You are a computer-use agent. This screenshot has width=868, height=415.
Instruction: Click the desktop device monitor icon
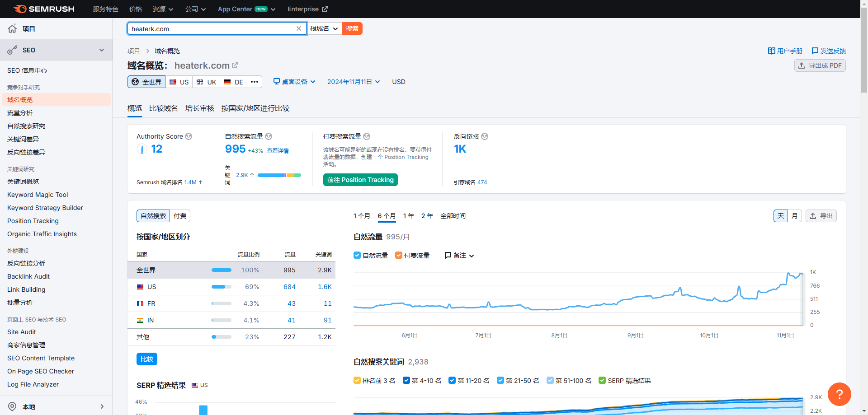277,81
